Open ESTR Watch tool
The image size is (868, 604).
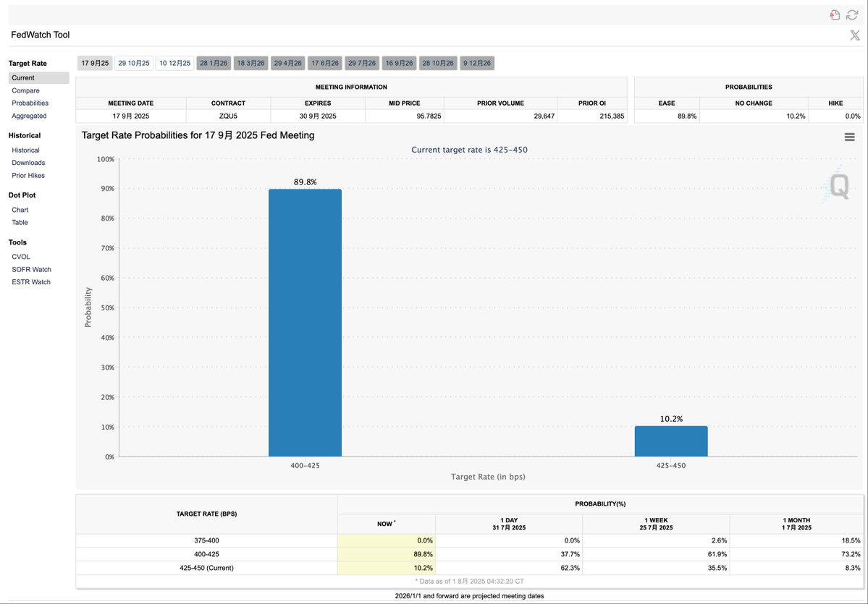pos(31,282)
